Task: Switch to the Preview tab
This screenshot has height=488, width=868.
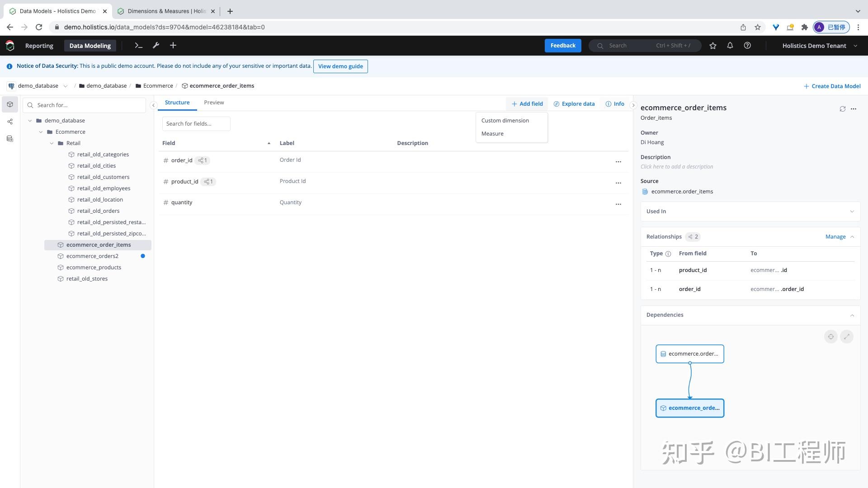Action: tap(213, 103)
